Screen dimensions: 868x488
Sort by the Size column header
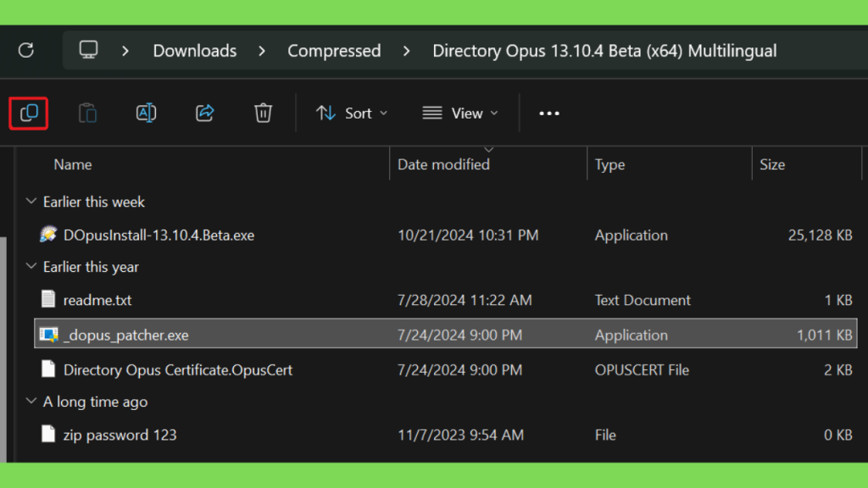point(772,164)
